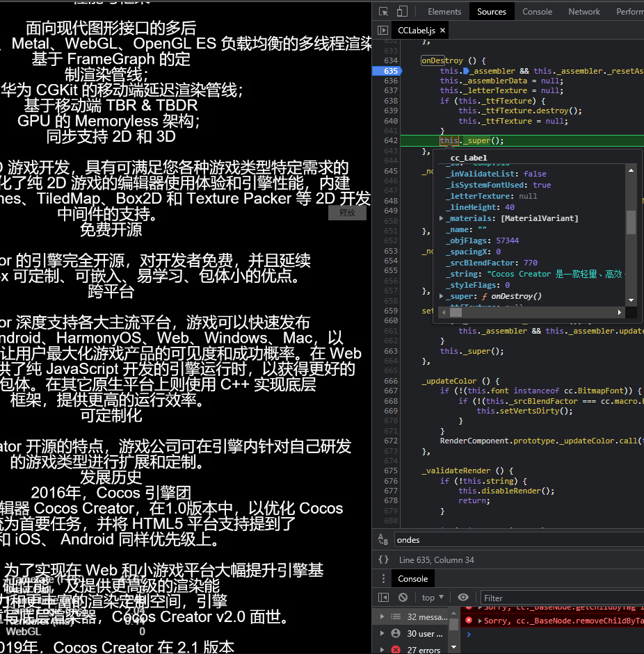The width and height of the screenshot is (644, 654).
Task: Click the console prompt chevron
Action: [x=469, y=635]
